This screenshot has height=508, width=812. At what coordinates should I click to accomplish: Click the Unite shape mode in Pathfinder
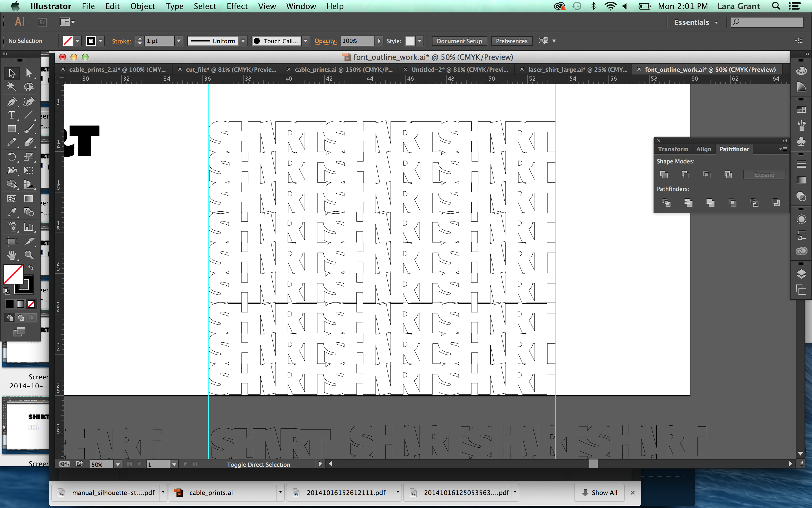[664, 175]
